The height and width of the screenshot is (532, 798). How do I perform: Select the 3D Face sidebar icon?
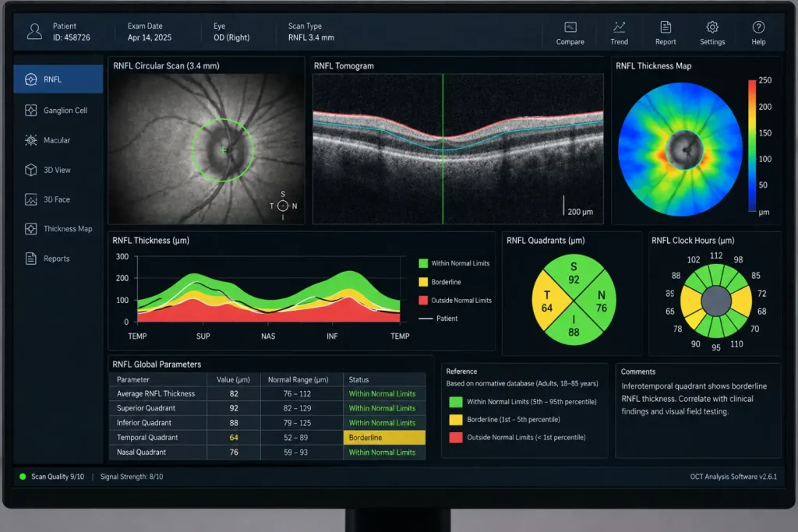[x=31, y=199]
